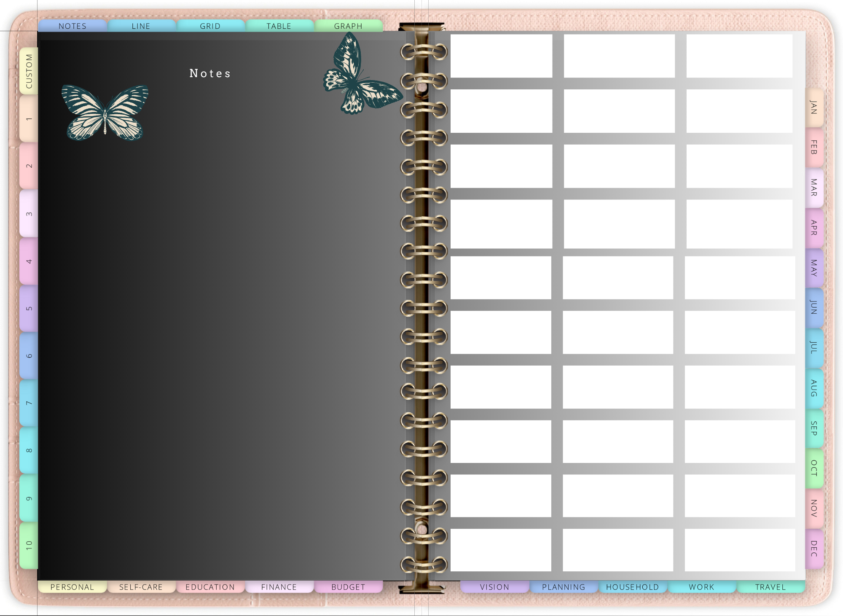Open the SELF-CARE section tab
This screenshot has width=843, height=616.
pos(141,587)
